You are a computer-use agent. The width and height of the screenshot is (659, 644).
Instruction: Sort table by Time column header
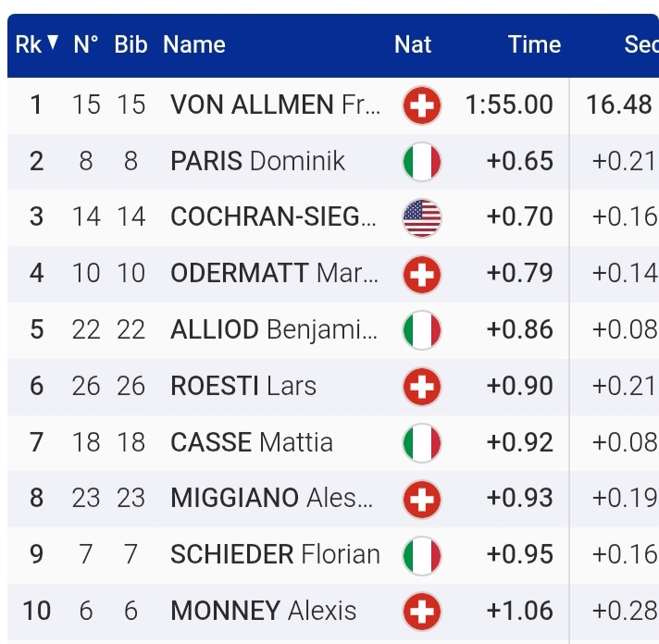coord(534,44)
